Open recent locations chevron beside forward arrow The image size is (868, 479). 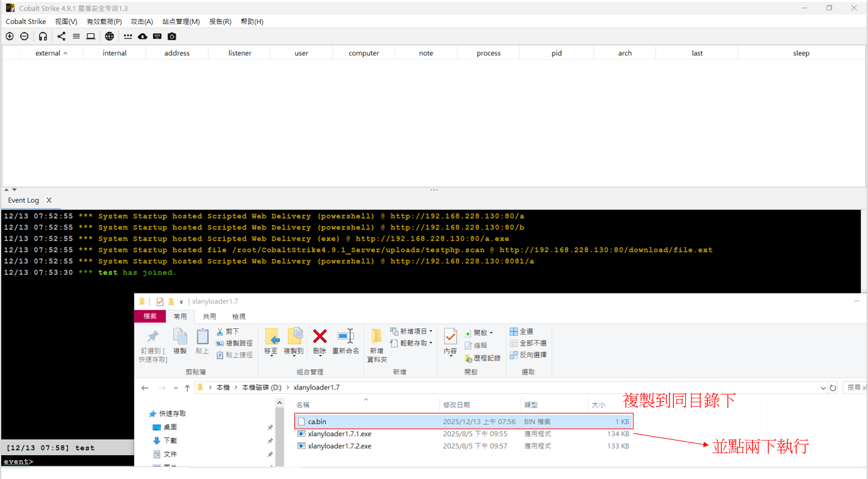coord(175,388)
